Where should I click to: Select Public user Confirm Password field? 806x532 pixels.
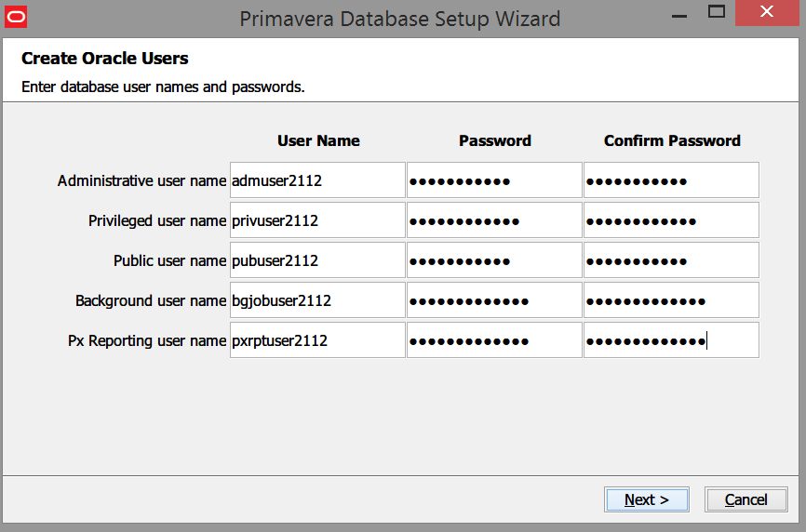[x=671, y=260]
